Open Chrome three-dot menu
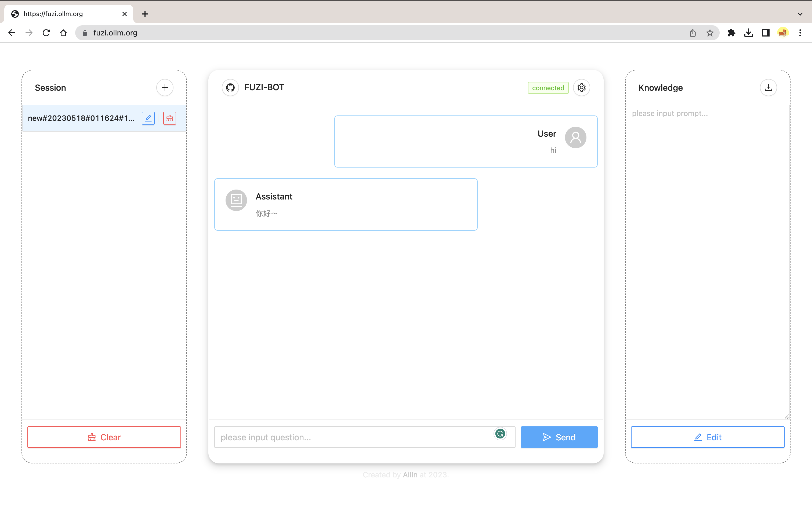Image resolution: width=812 pixels, height=508 pixels. pos(800,33)
